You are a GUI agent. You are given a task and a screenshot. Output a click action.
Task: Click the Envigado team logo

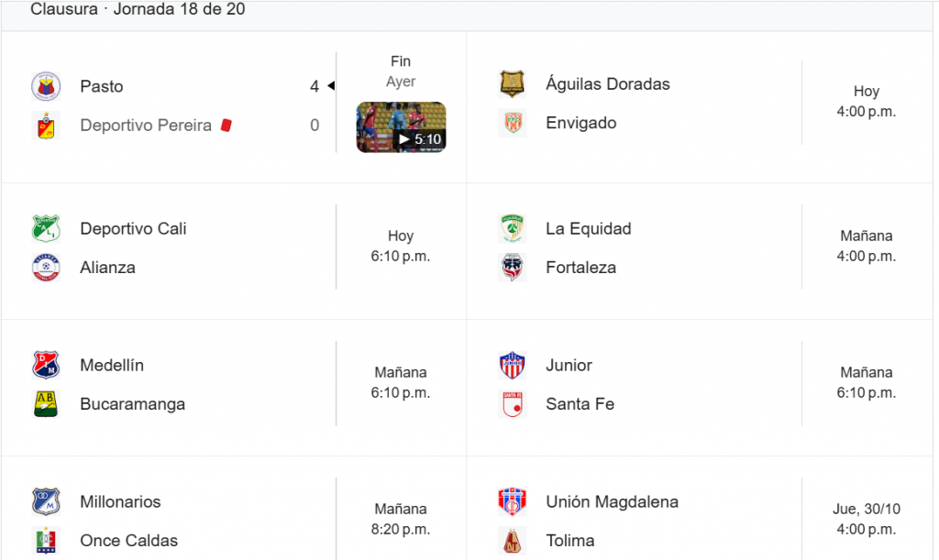(512, 123)
